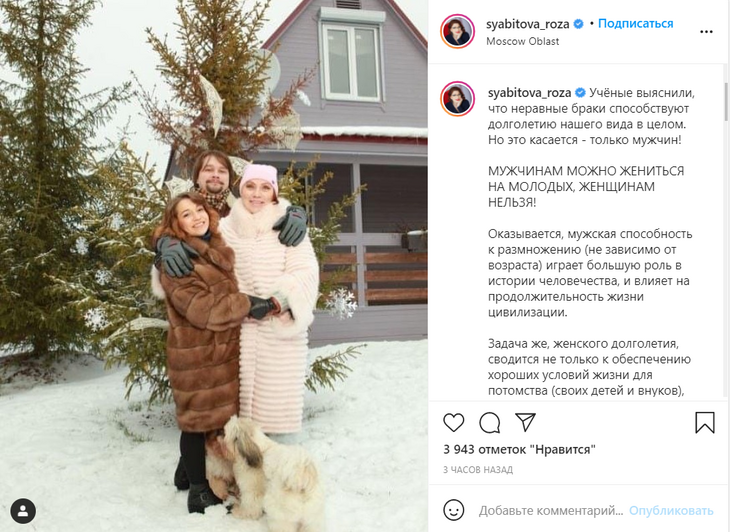Open profile avatar beside the caption

tap(458, 99)
